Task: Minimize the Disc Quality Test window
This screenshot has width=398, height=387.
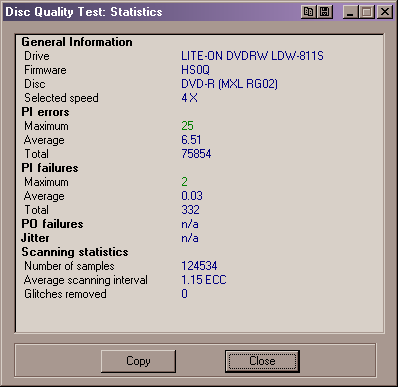Action: pyautogui.click(x=350, y=12)
